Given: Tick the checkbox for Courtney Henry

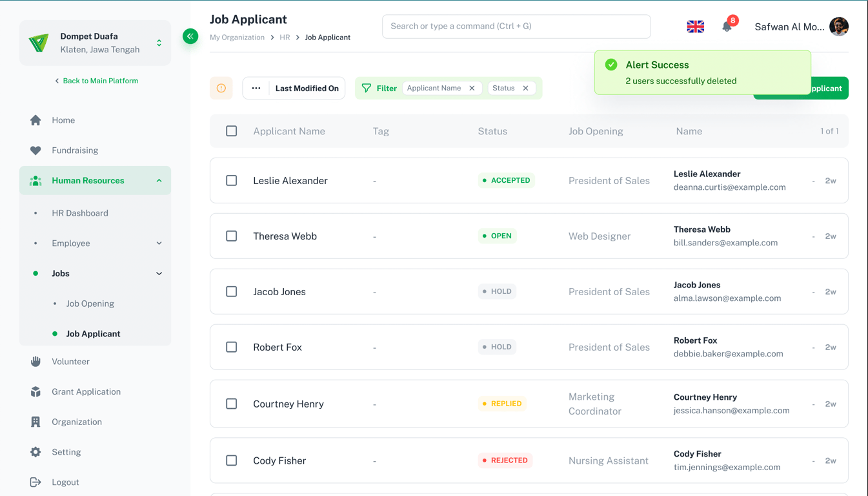Looking at the screenshot, I should 232,404.
